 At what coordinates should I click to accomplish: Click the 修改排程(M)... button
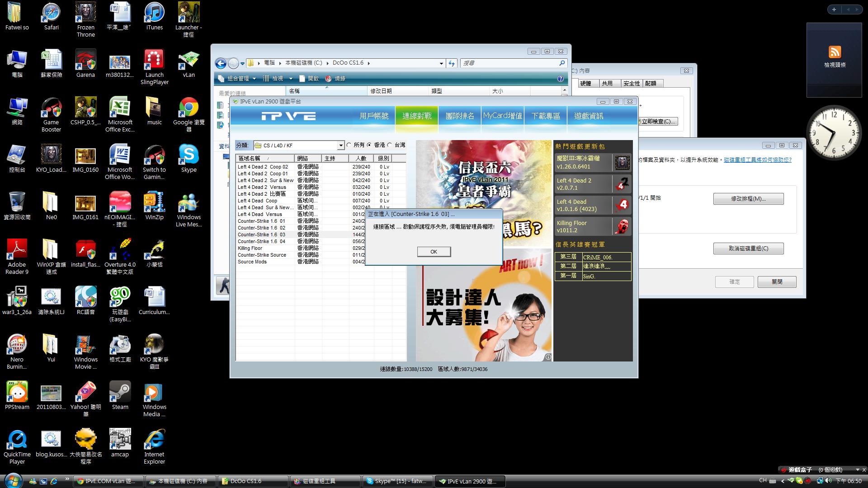pos(748,199)
